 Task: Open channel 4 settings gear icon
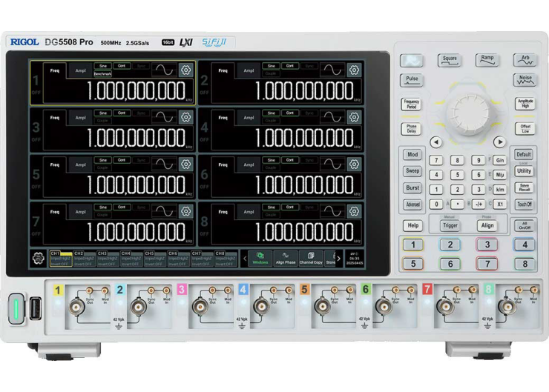tap(354, 117)
